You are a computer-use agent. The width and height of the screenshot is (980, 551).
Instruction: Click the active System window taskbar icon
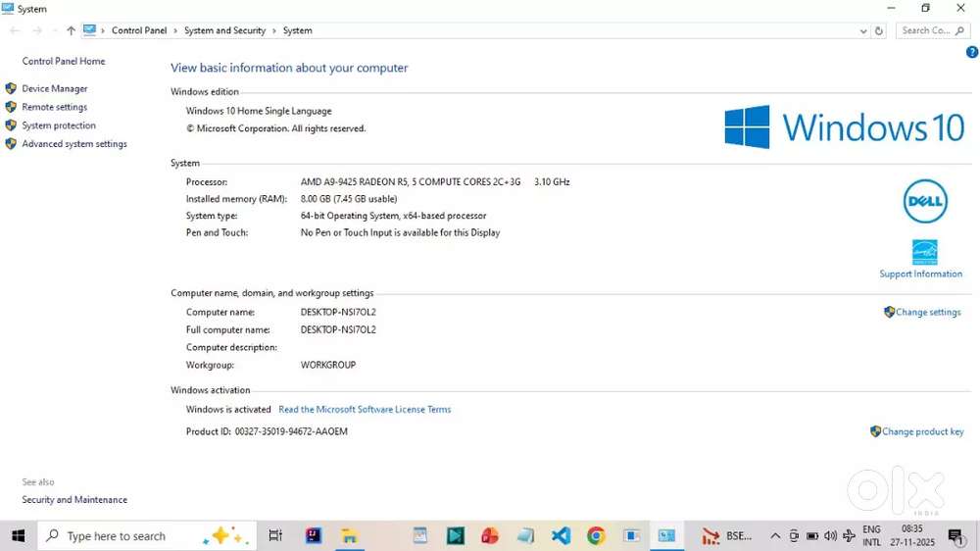tap(666, 536)
